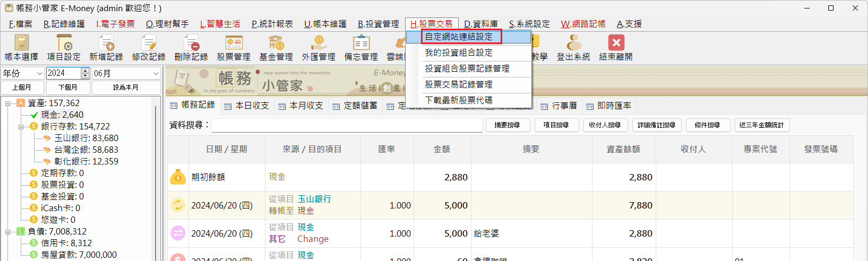Select 悠遊卡: 0 tree entry
Image resolution: width=868 pixels, height=261 pixels.
pyautogui.click(x=57, y=220)
